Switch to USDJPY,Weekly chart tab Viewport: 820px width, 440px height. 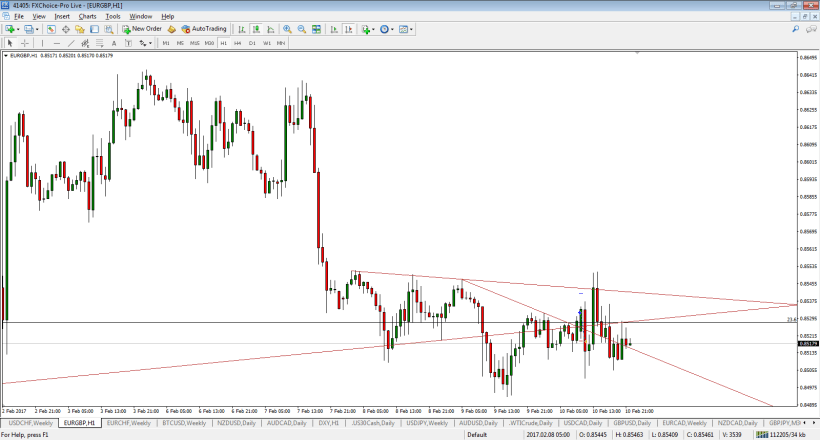pos(427,423)
